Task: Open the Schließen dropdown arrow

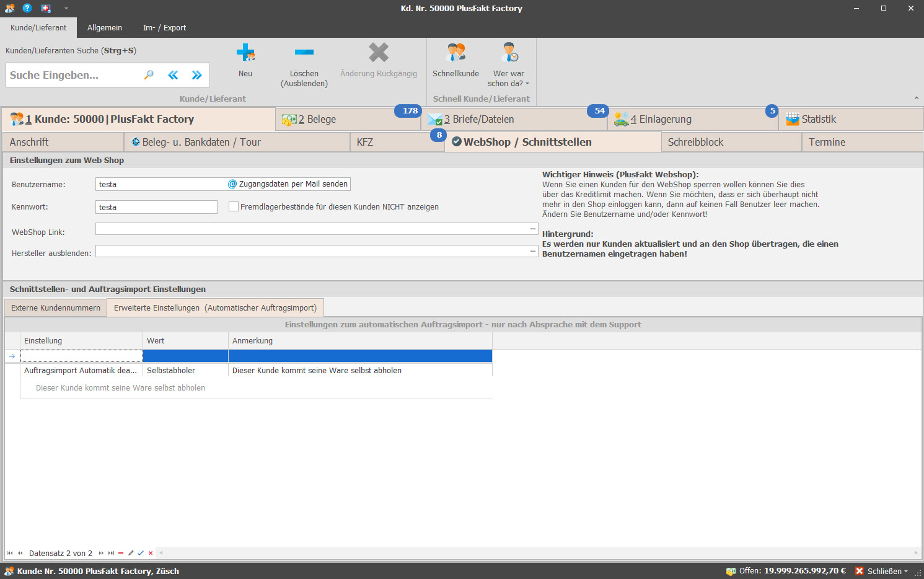Action: (906, 572)
